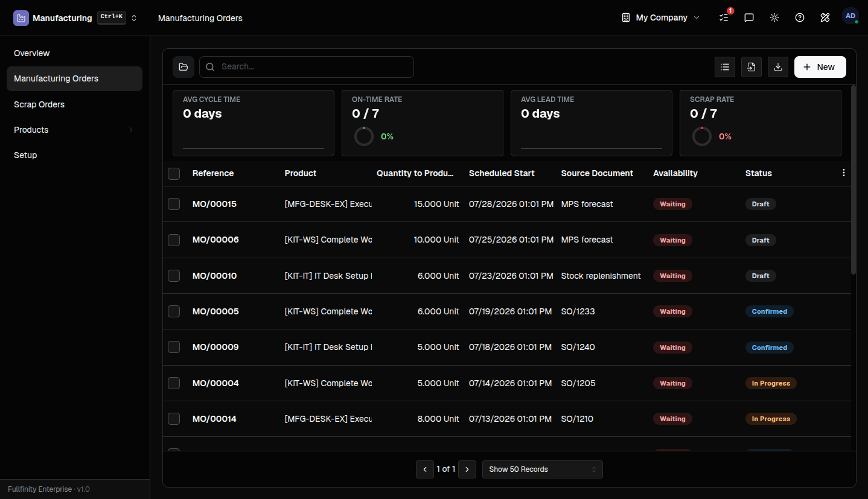Open the tools/customize icon in top bar

[825, 17]
